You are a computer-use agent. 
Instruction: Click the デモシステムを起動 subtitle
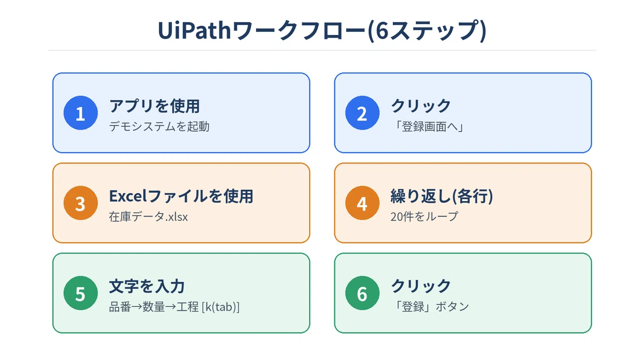click(x=159, y=127)
